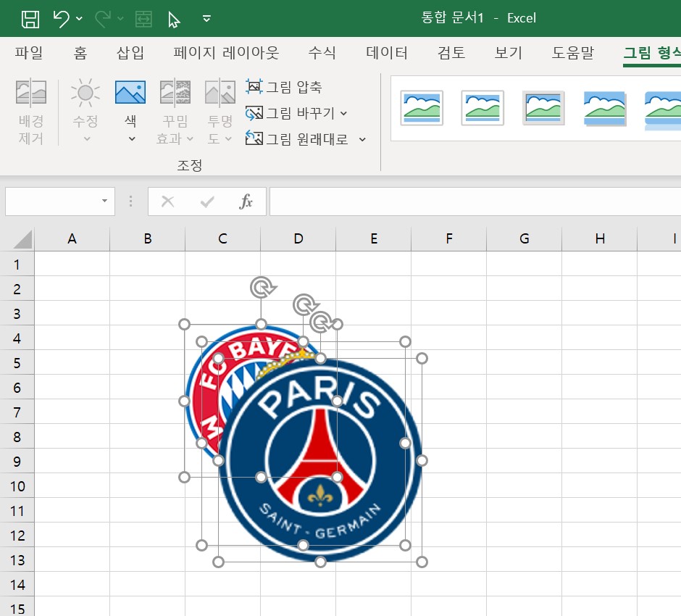
Task: Click the Select All corner triangle
Action: click(22, 239)
